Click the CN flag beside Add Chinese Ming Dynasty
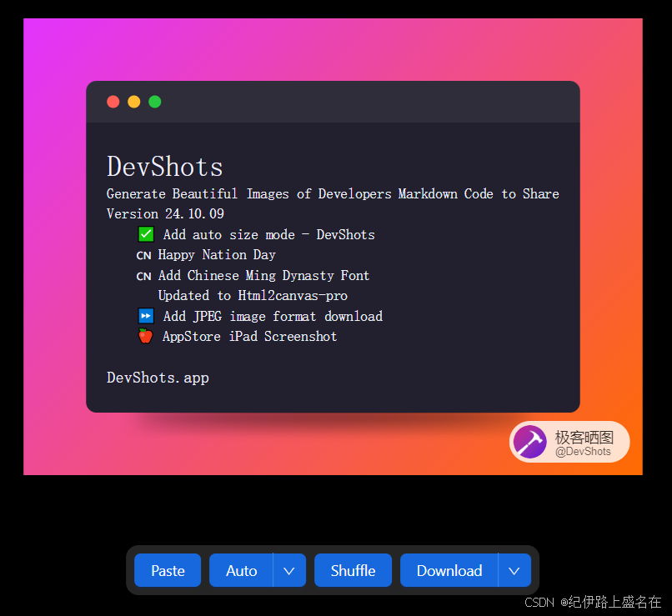The width and height of the screenshot is (672, 616). point(143,276)
